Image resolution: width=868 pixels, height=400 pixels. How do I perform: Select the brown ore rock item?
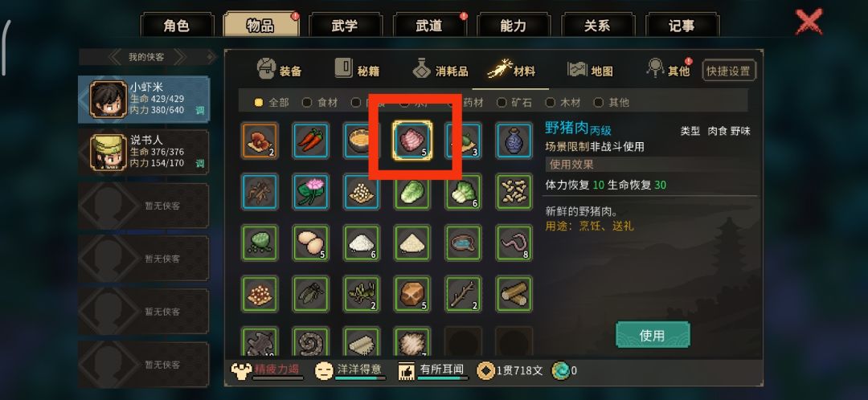point(412,294)
